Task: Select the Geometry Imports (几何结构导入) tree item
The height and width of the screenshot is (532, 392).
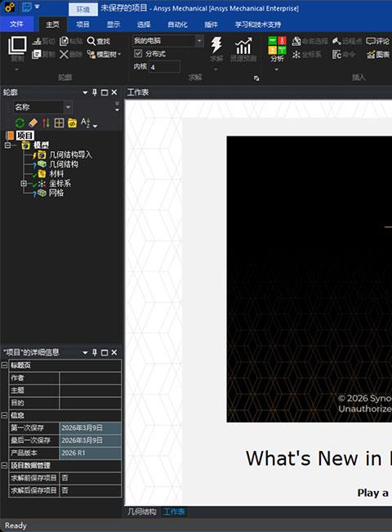Action: point(70,154)
